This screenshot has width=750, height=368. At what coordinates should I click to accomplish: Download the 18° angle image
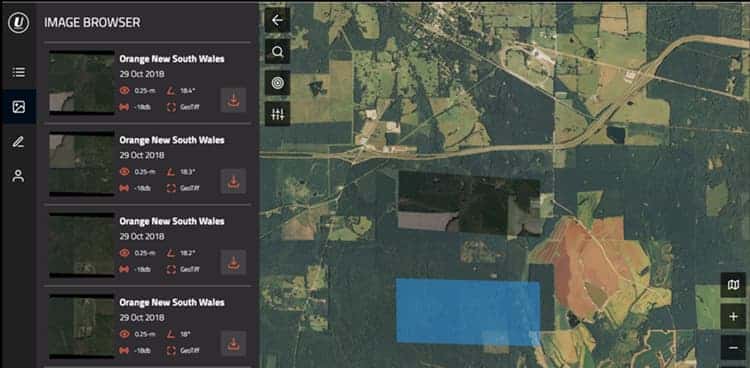click(x=233, y=343)
